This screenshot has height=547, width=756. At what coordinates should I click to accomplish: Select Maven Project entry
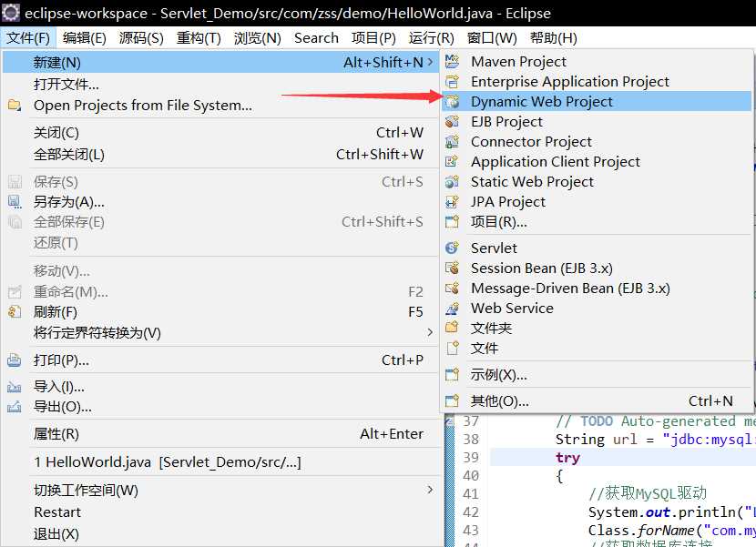(x=597, y=61)
